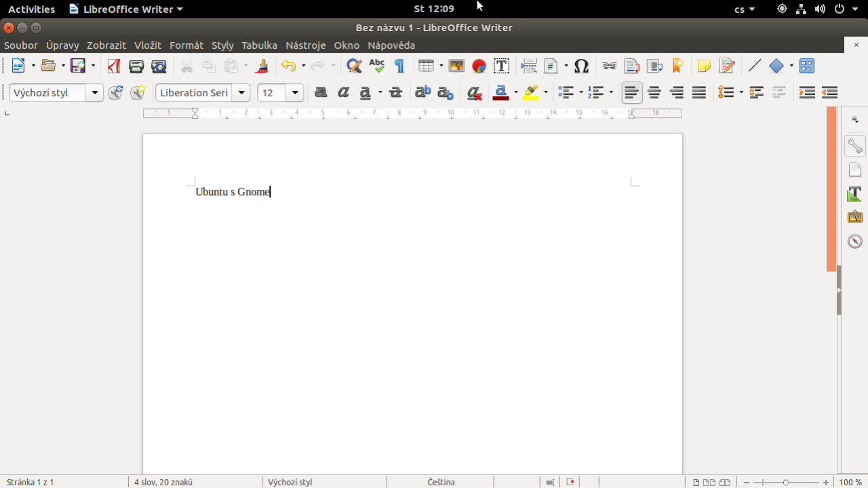Click the 100 % zoom level
Viewport: 868px width, 488px height.
point(850,482)
